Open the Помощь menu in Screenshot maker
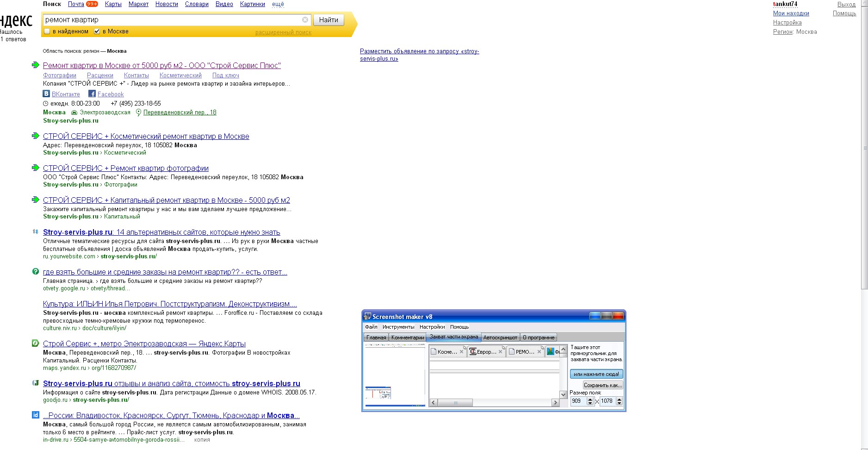The image size is (868, 450). [459, 327]
